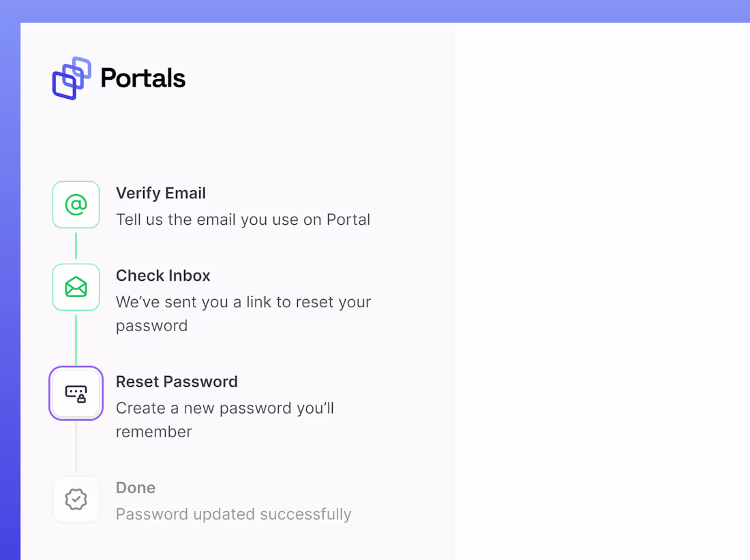
Task: Select the Reset Password lock icon
Action: [x=76, y=393]
